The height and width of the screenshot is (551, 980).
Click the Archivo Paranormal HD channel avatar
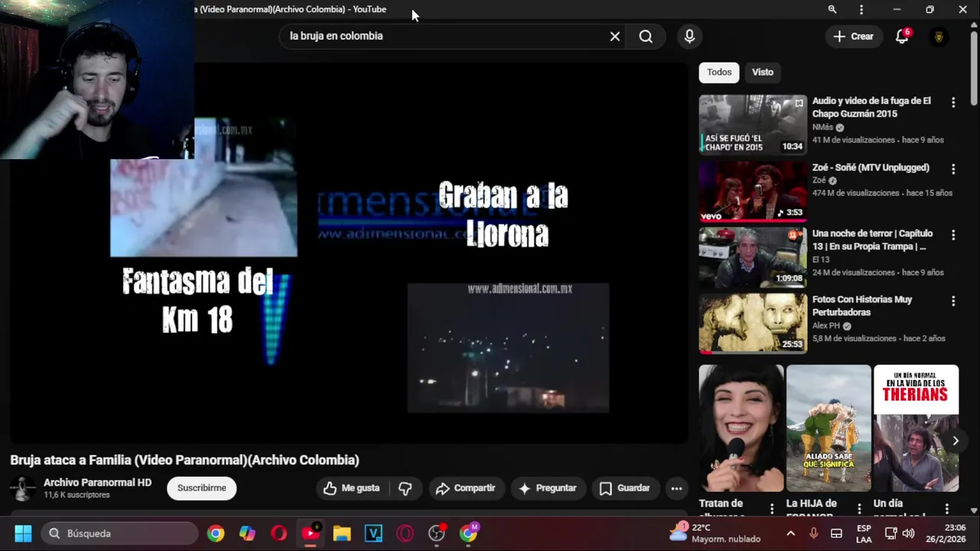(x=22, y=488)
